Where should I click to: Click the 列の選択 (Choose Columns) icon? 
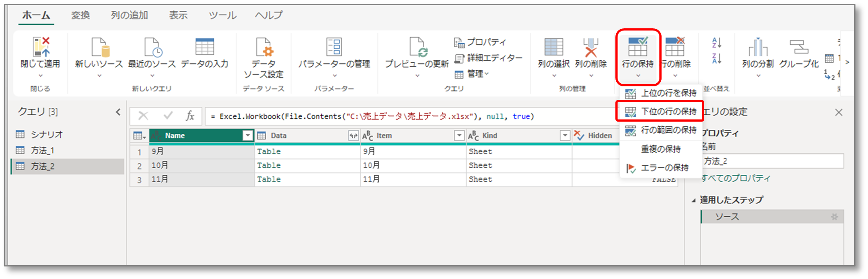click(554, 47)
